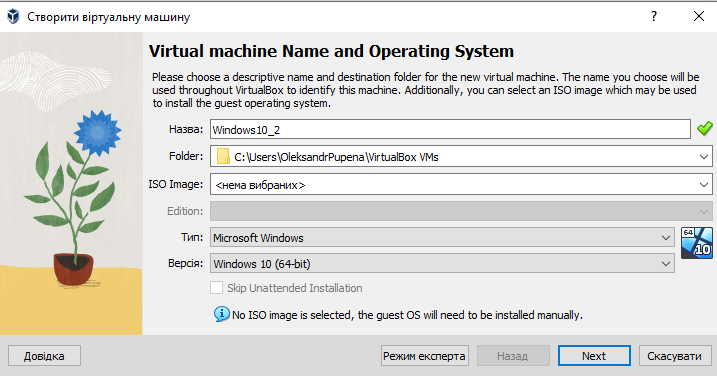Click the Назад back button
This screenshot has width=717, height=376.
point(513,355)
